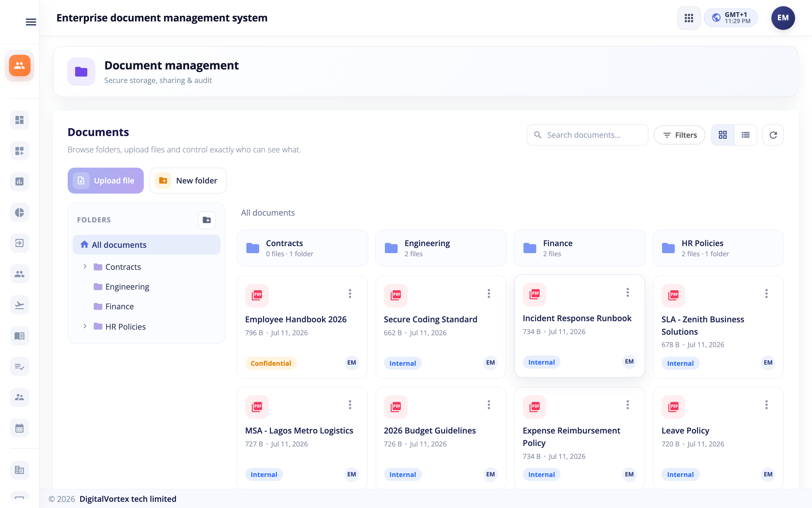This screenshot has width=812, height=508.
Task: Open Incident Response Runbook document title
Action: [x=577, y=318]
